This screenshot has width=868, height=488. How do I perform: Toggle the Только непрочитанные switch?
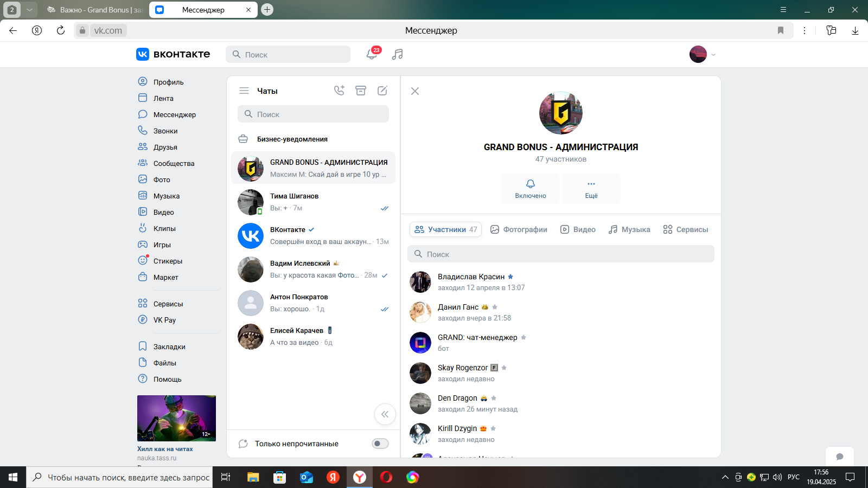(x=380, y=444)
